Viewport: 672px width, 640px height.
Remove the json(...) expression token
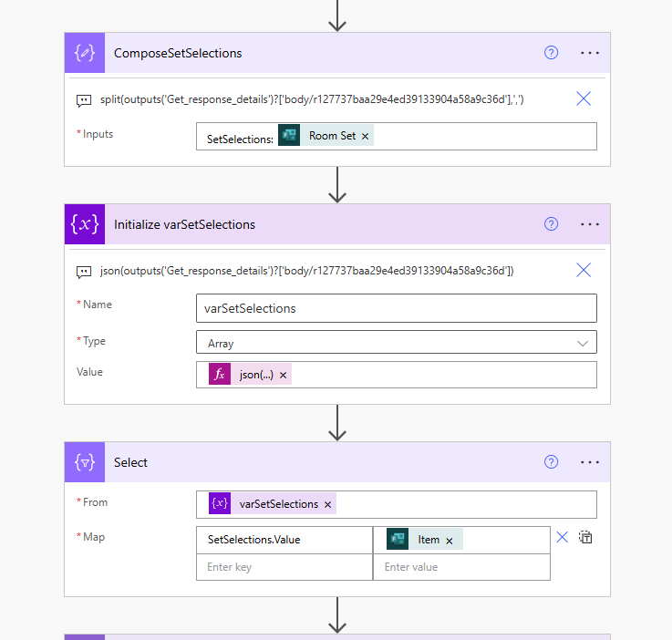tap(284, 375)
